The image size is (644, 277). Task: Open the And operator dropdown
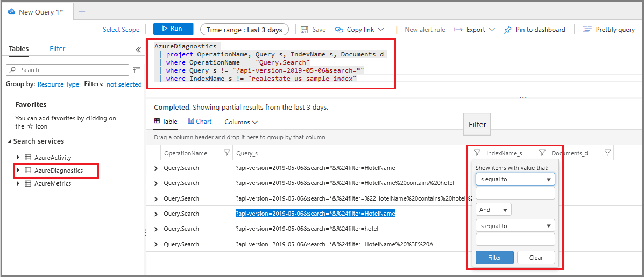point(493,210)
